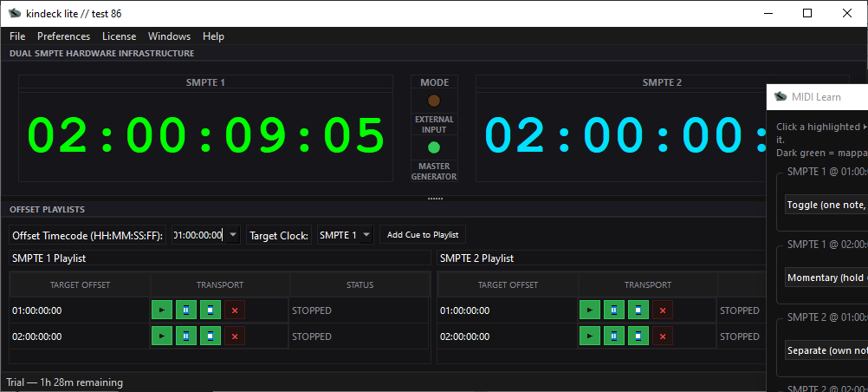Screen dimensions: 868x392
Task: Minimize the kindeck lite window
Action: [768, 13]
